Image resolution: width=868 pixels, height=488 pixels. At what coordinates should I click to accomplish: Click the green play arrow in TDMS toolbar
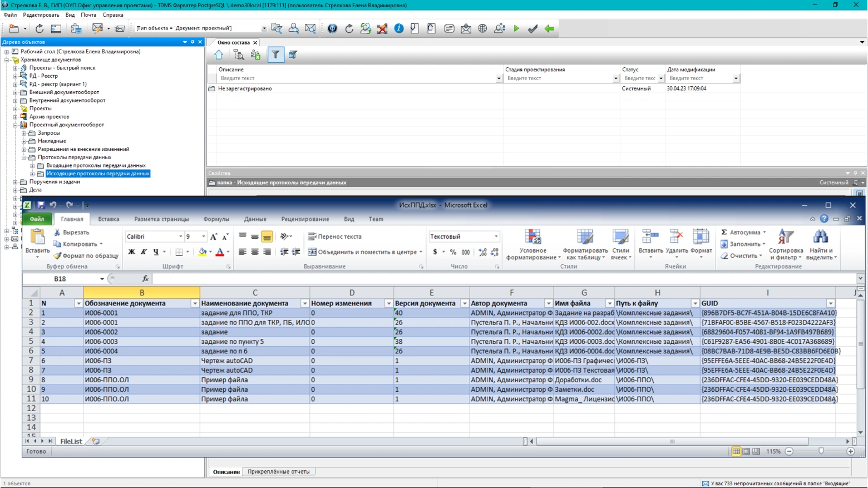516,28
